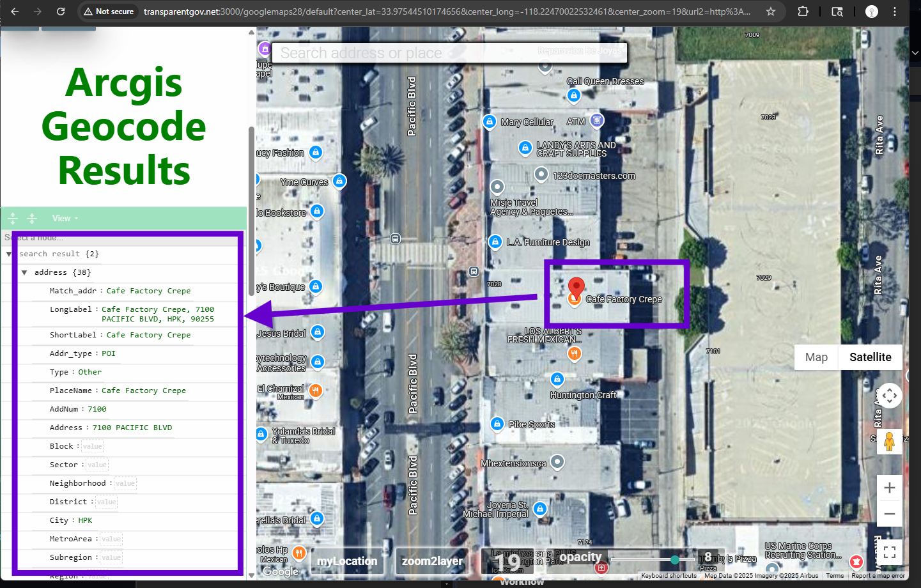Click the City HPK value
This screenshot has height=588, width=921.
point(85,520)
